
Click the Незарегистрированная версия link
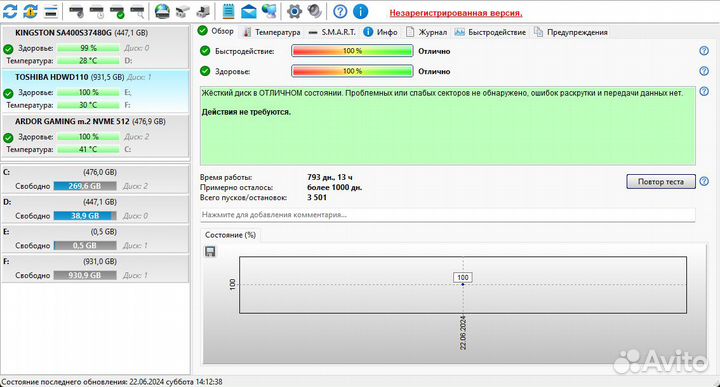(x=456, y=13)
